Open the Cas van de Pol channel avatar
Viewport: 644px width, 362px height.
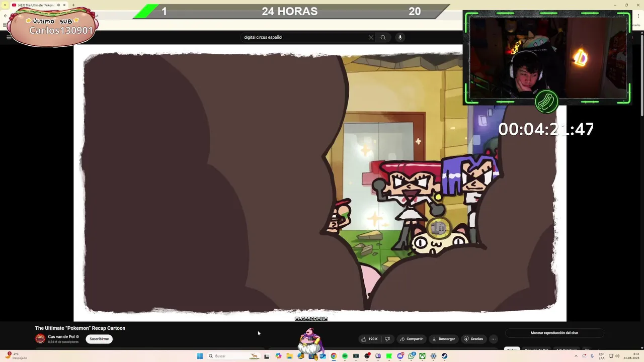click(40, 339)
